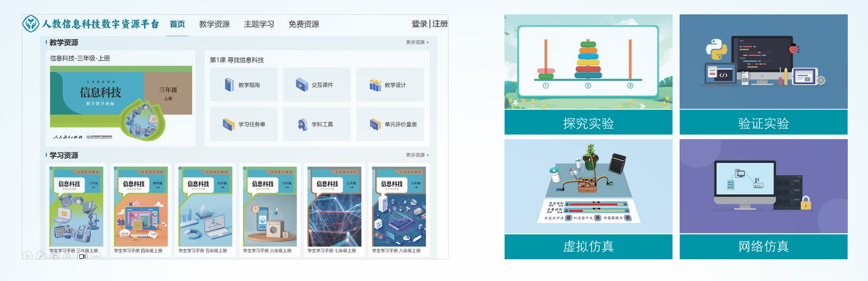Go to the 主题学习 tab
This screenshot has height=281, width=868.
click(259, 24)
